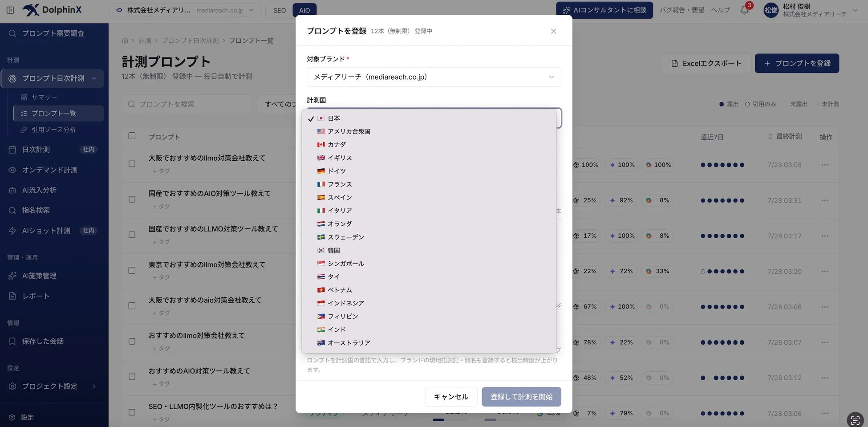
Task: Open AI流入分析 in sidebar
Action: 39,190
